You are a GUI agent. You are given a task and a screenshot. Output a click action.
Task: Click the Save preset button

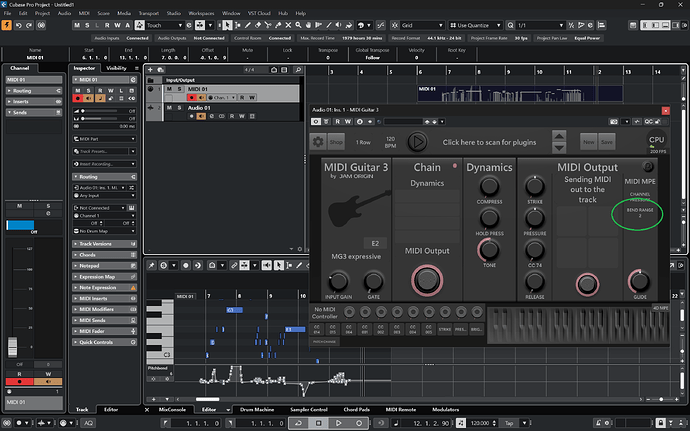pos(606,142)
